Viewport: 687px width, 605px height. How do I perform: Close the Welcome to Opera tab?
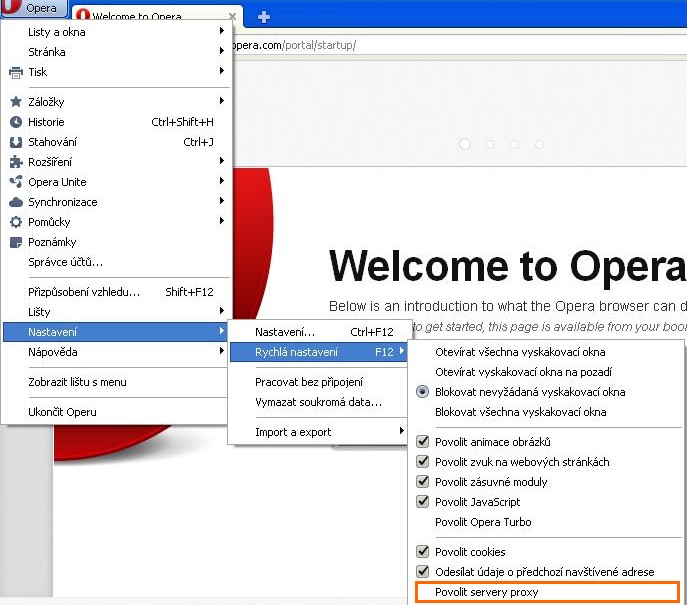click(232, 17)
